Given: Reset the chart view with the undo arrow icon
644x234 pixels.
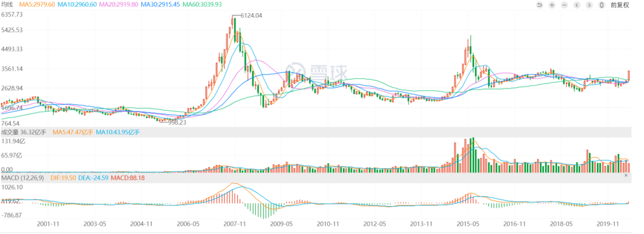Looking at the screenshot, I should (540, 5).
